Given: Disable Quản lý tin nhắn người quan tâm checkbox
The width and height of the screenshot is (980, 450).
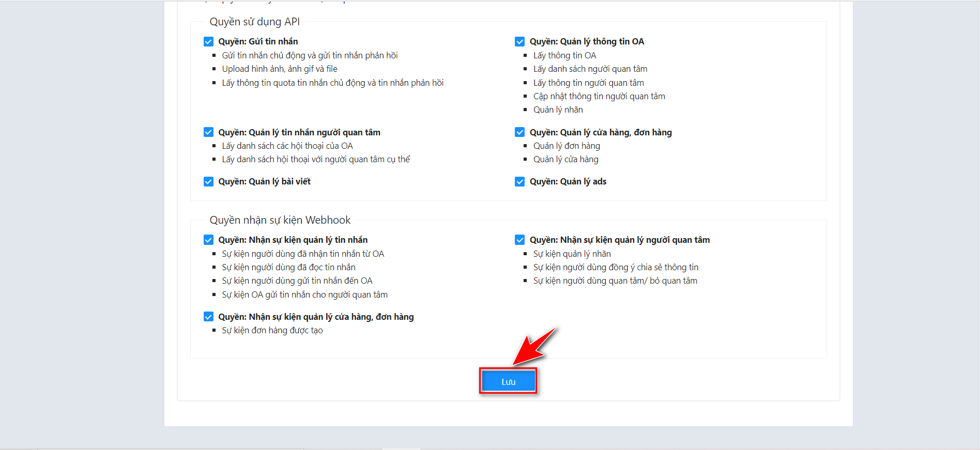Looking at the screenshot, I should coord(208,132).
